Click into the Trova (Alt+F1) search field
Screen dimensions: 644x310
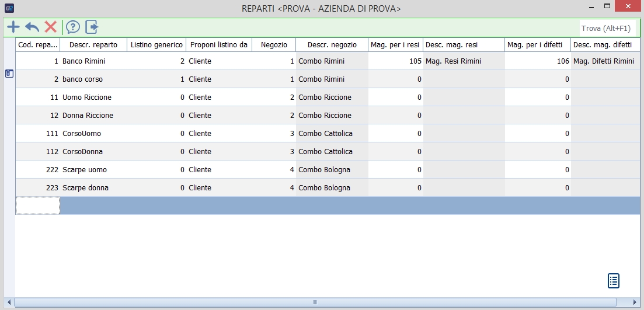(x=607, y=29)
